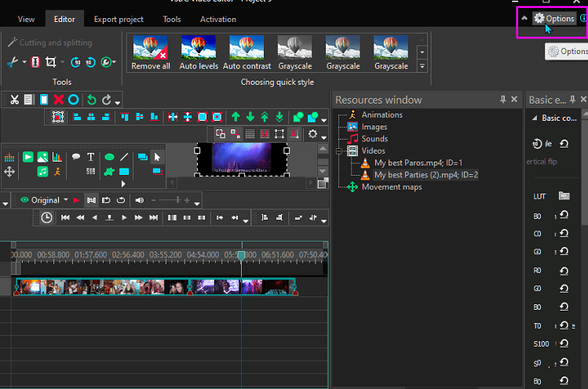
Task: Add image object with green picture icon
Action: coord(42,157)
